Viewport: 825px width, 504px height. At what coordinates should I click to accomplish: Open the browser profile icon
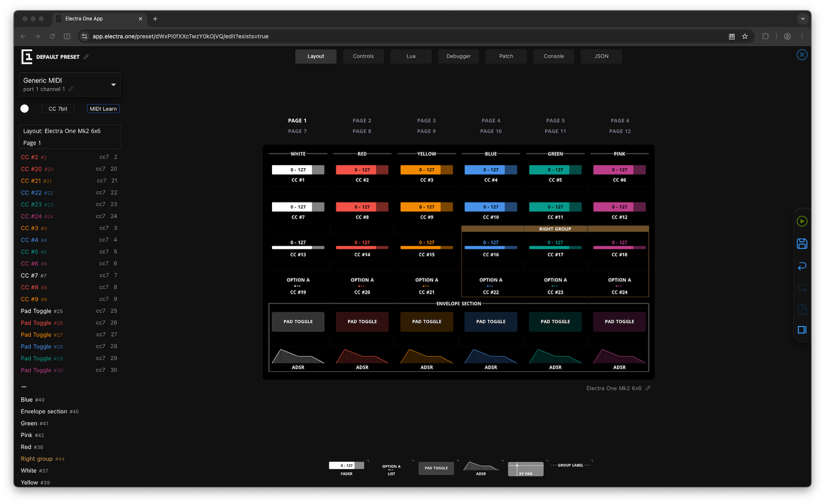(787, 36)
